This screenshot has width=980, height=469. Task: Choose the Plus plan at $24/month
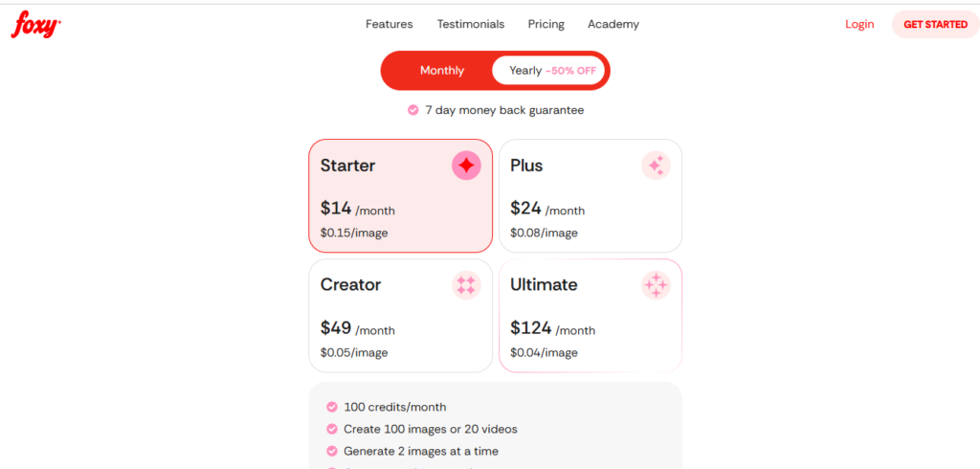coord(590,196)
